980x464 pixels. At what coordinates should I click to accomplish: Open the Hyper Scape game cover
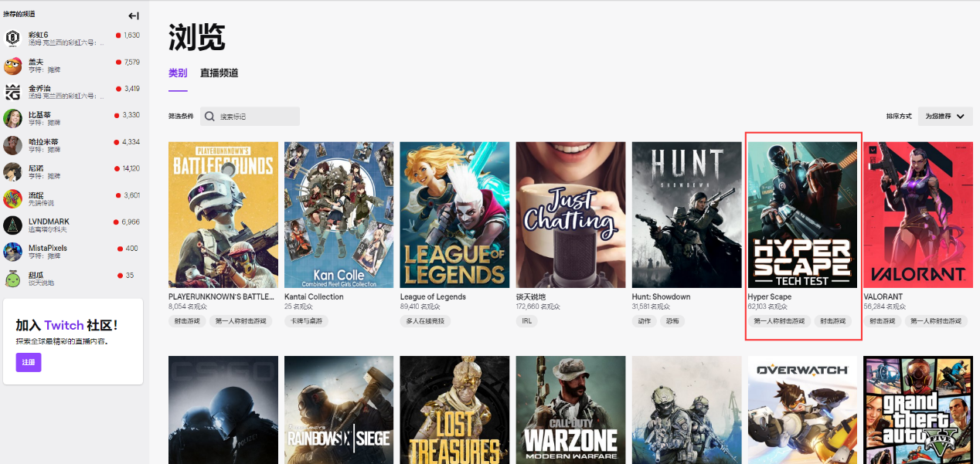click(802, 215)
